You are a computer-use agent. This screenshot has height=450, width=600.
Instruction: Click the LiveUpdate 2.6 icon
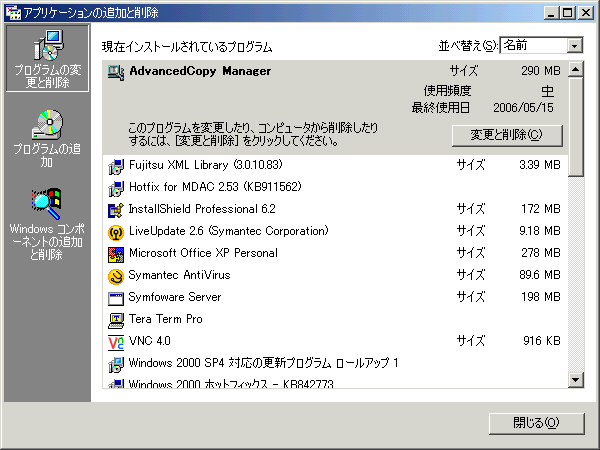click(x=116, y=232)
